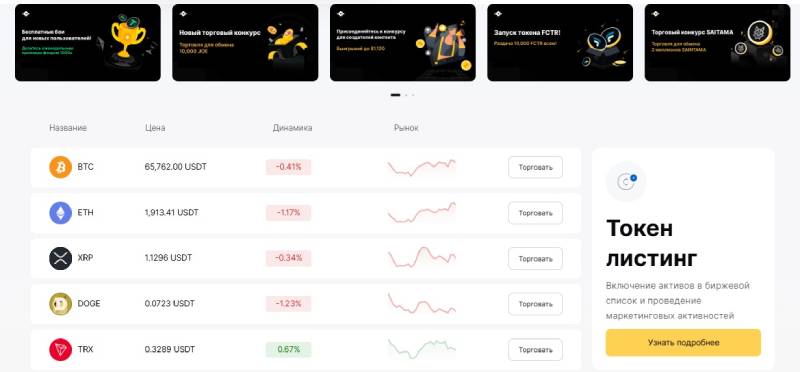Open free bonuses for new users banner
This screenshot has height=372, width=800.
point(88,42)
